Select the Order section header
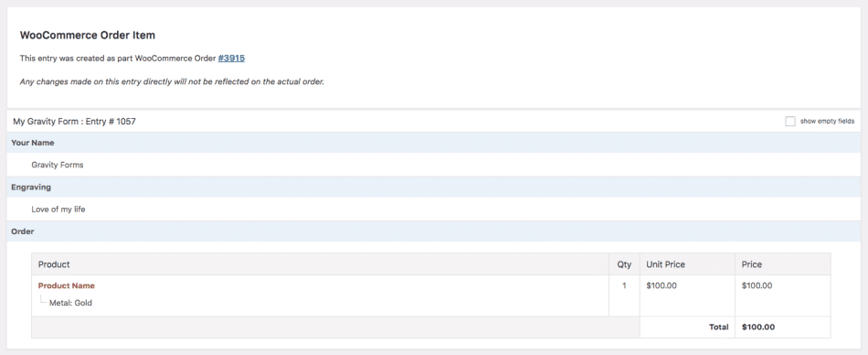The image size is (868, 355). (434, 231)
